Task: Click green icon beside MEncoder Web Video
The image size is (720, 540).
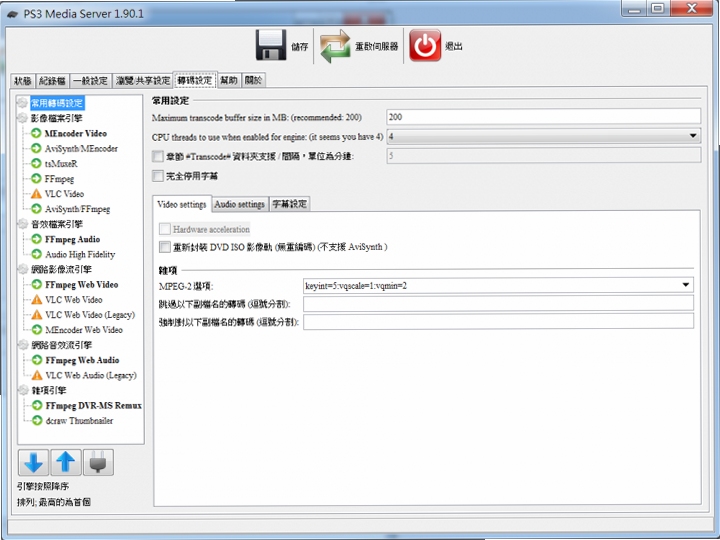Action: 37,329
